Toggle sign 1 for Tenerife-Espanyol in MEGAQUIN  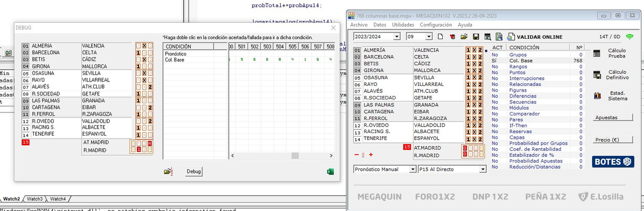468,139
